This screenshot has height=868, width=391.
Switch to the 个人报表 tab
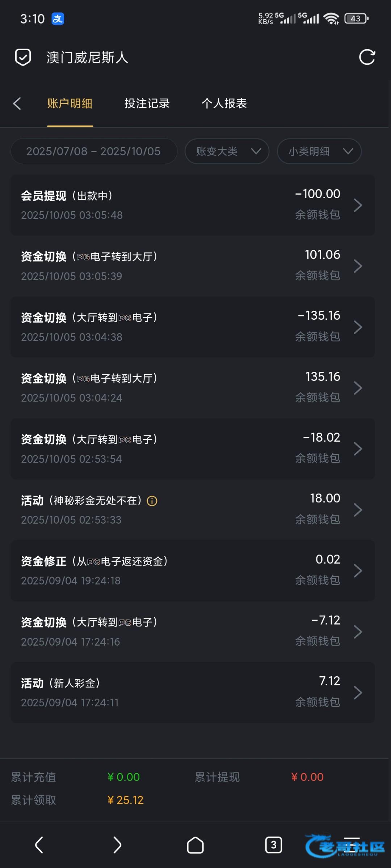pos(224,104)
